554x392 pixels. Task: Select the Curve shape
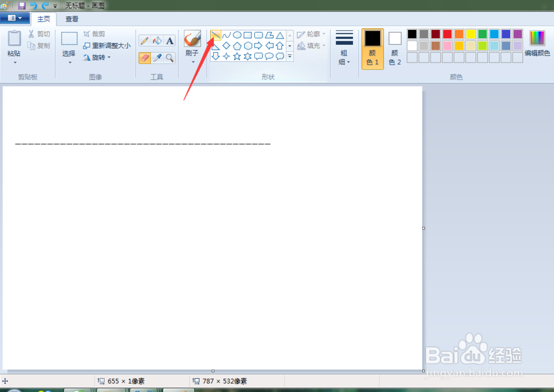point(227,35)
